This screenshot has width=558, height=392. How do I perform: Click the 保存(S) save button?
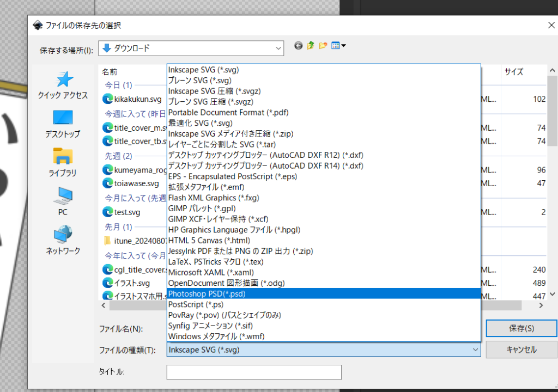pyautogui.click(x=521, y=328)
